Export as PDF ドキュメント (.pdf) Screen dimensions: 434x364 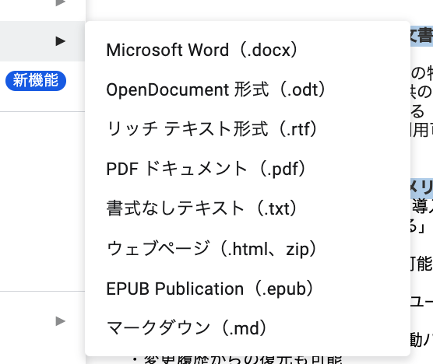pyautogui.click(x=247, y=169)
